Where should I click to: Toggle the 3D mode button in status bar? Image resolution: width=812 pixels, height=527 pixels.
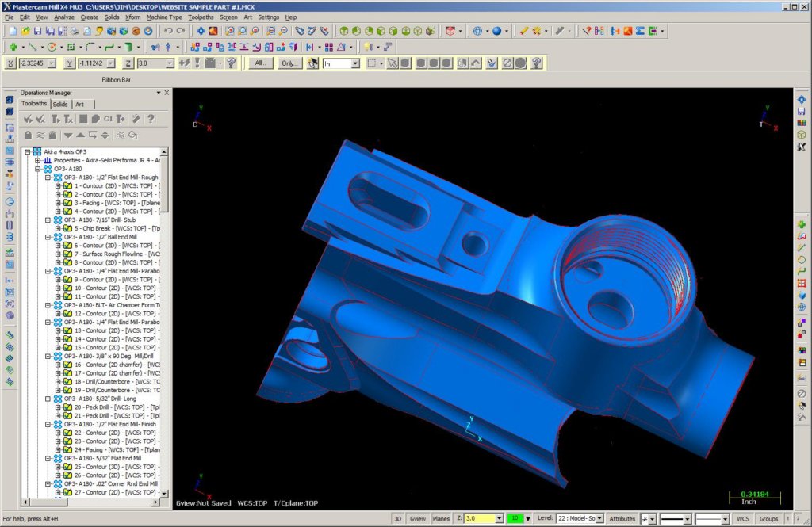tap(398, 518)
